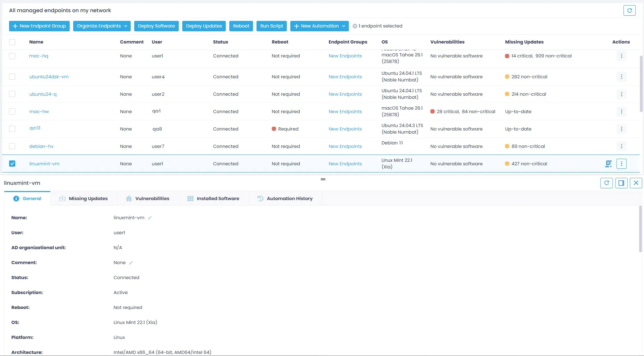Viewport: 644px width, 356px height.
Task: Run the script icon on linuxmint-vm row
Action: [x=608, y=164]
